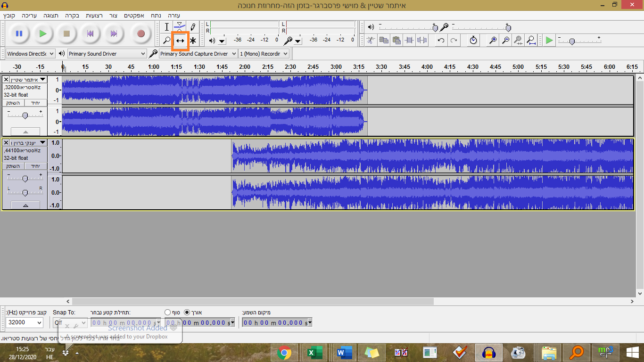Image resolution: width=644 pixels, height=362 pixels.
Task: Collapse the איתמר שטיין track
Action: click(x=25, y=132)
